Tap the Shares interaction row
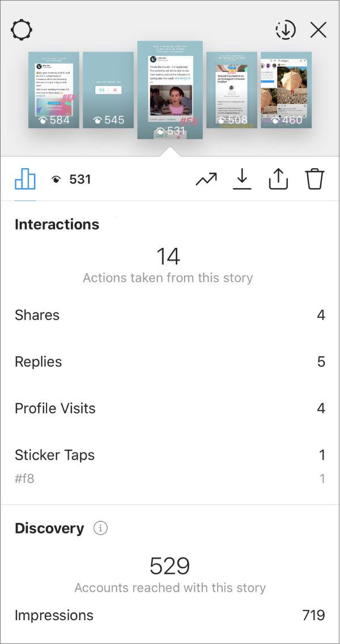Viewport: 340px width, 644px height. [170, 315]
